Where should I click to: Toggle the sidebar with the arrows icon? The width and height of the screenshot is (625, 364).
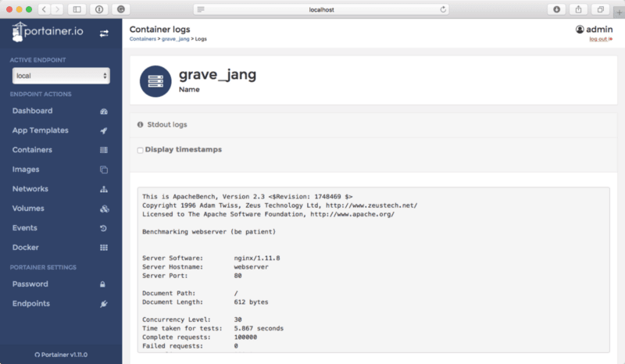[104, 34]
